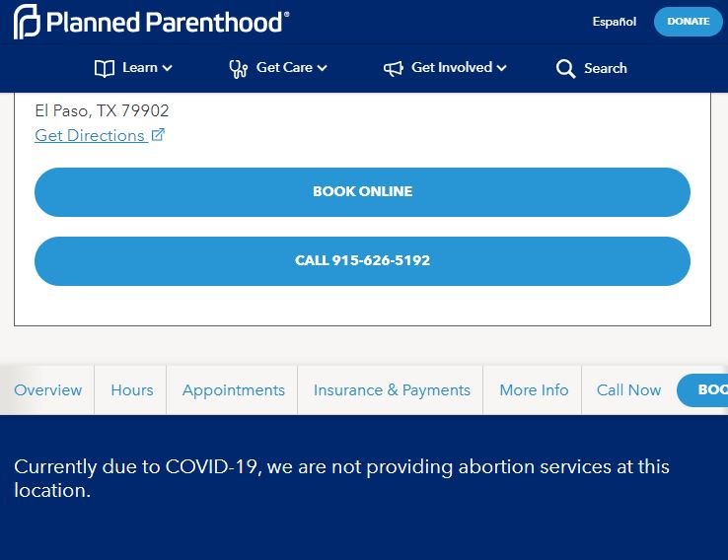
Task: Switch to the Overview tab
Action: point(47,389)
